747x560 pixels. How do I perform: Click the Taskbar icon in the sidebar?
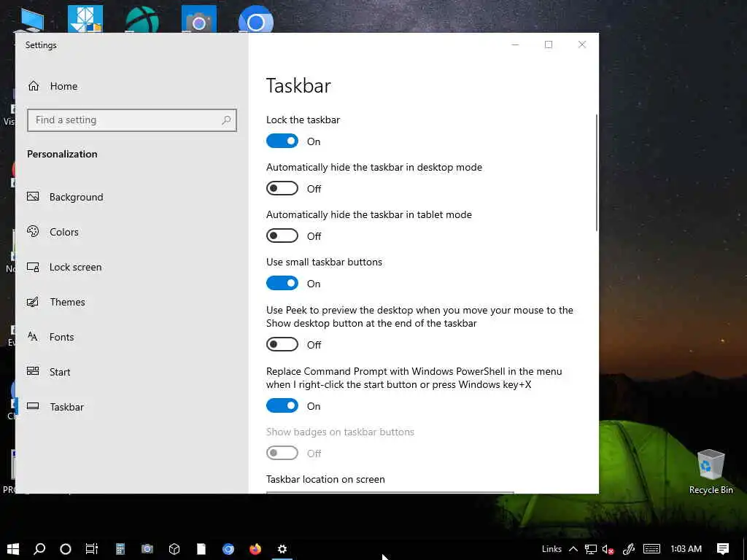33,406
